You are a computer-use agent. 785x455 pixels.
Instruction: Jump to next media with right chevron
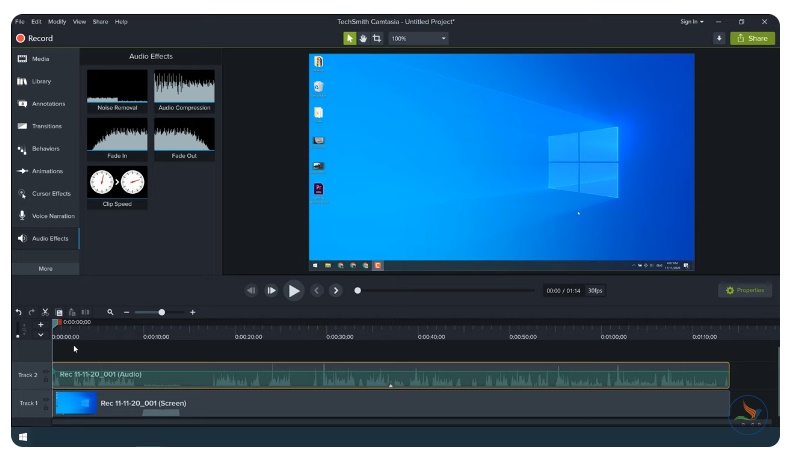coord(336,290)
